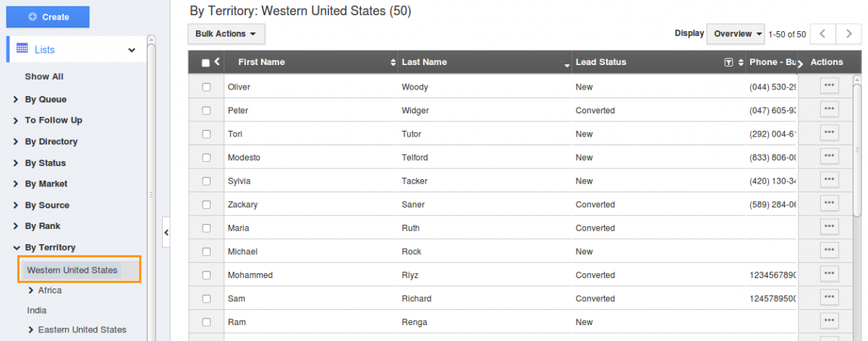Open the Overview display dropdown

point(736,34)
